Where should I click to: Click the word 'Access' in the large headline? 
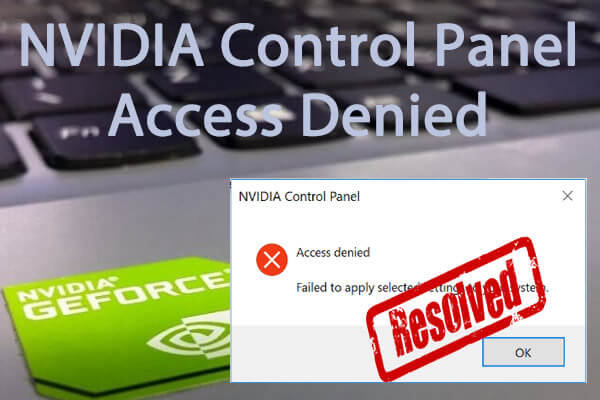pyautogui.click(x=197, y=116)
